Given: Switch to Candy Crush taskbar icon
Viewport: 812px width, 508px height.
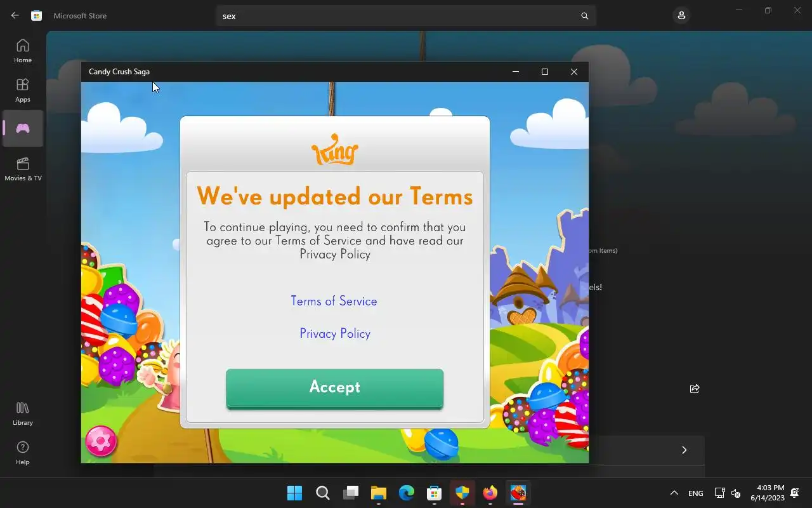Looking at the screenshot, I should [518, 493].
